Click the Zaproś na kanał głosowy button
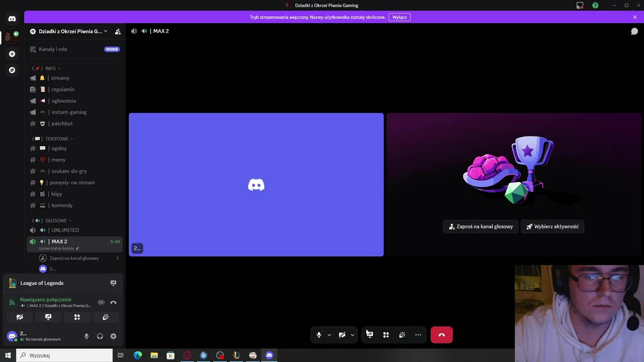 pos(480,226)
